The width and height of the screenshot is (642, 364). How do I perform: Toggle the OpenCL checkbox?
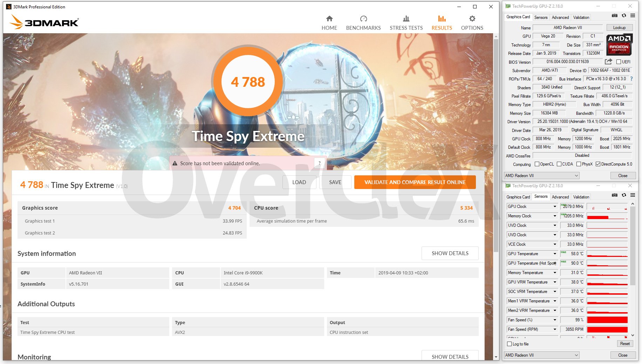537,164
